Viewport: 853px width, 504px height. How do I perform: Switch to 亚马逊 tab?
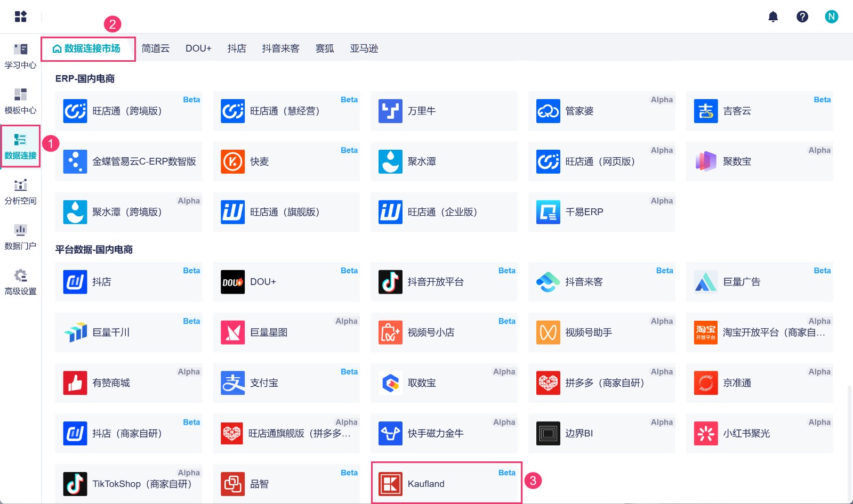click(x=364, y=48)
